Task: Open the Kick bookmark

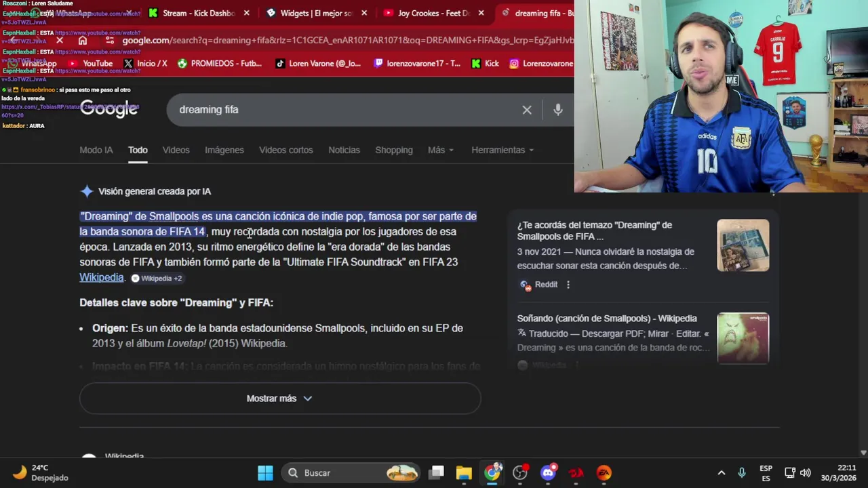Action: point(485,63)
